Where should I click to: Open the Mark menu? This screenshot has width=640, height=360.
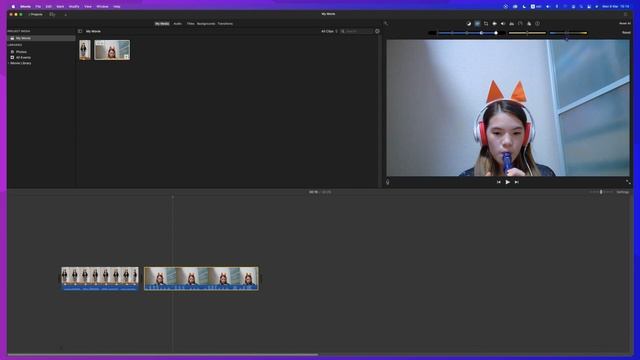coord(60,7)
